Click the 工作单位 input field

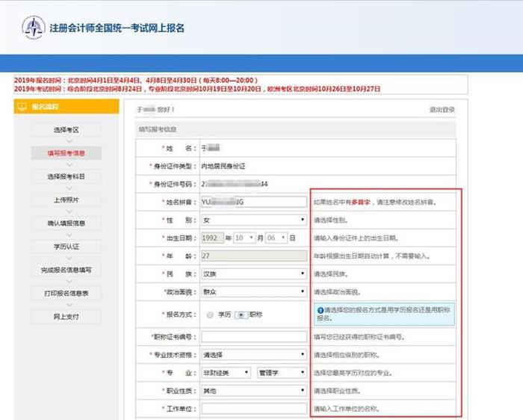tap(254, 409)
